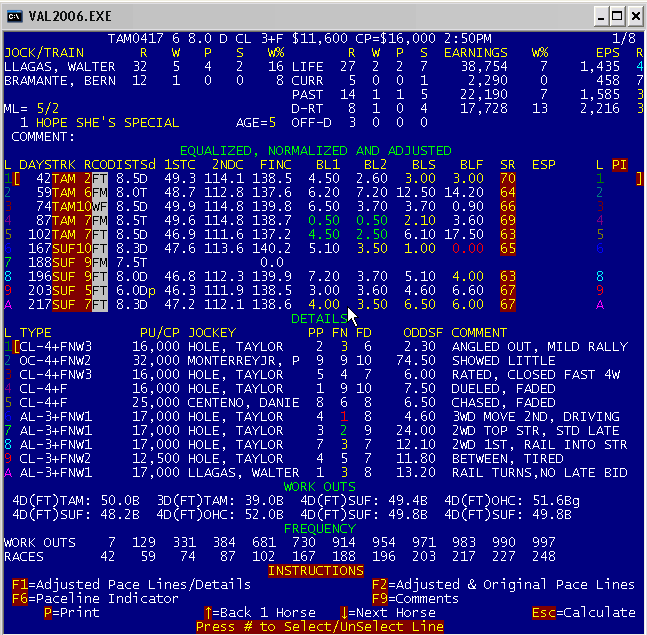Click the PI column header

click(619, 165)
